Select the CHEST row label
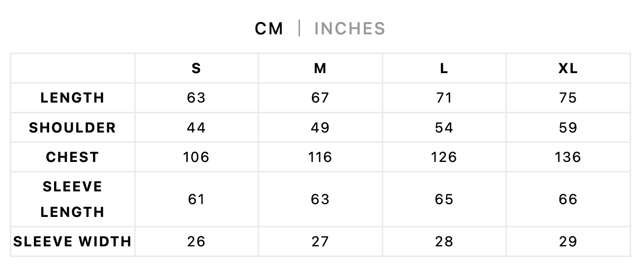 point(72,157)
